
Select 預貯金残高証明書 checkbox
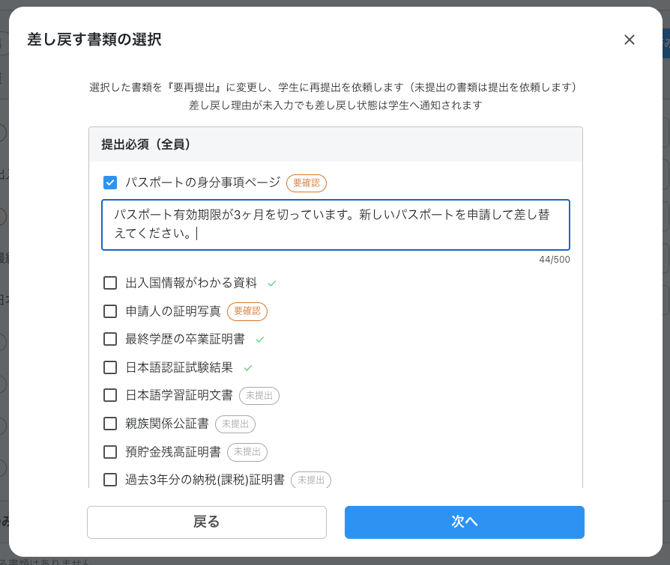pos(110,452)
